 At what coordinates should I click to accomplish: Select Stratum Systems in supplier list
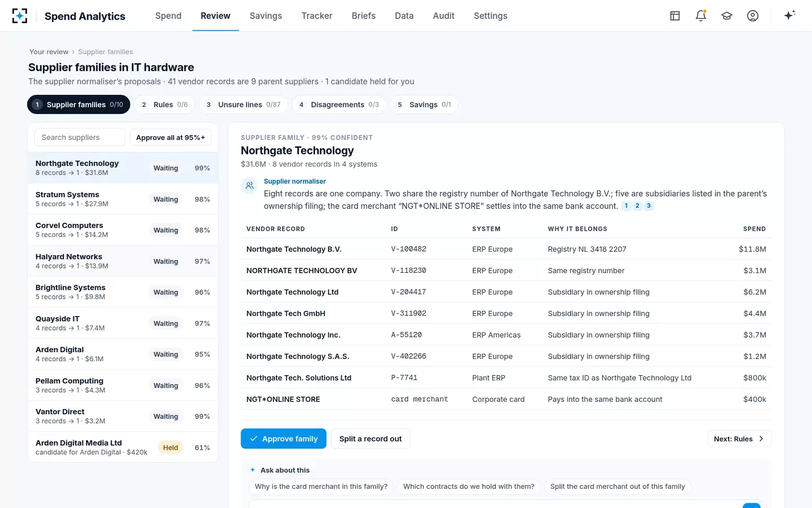point(123,199)
